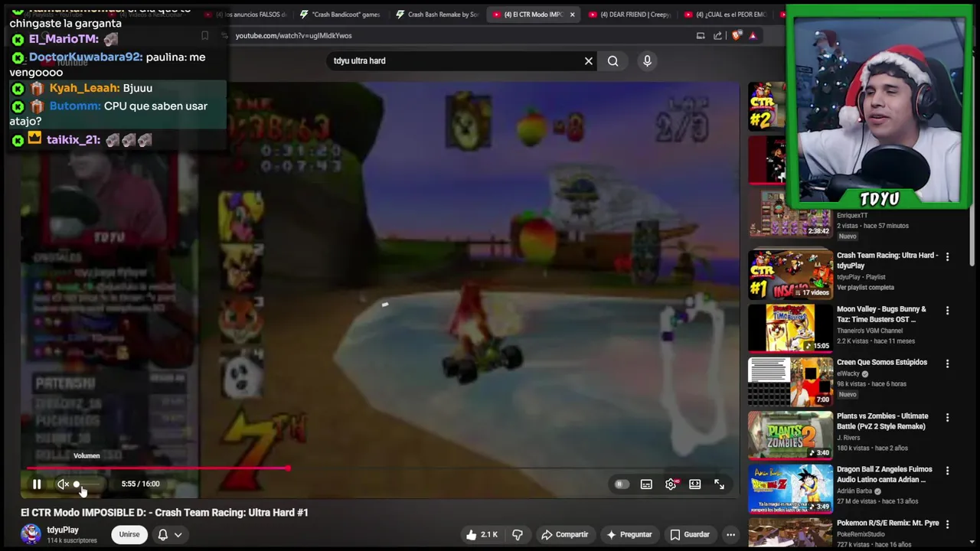Click the 2:38:42 video thumbnail by EnriquexTT
This screenshot has width=980, height=551.
coord(790,214)
